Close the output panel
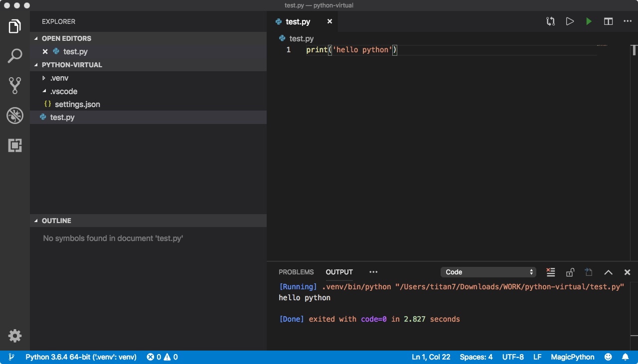The image size is (638, 364). coord(628,272)
